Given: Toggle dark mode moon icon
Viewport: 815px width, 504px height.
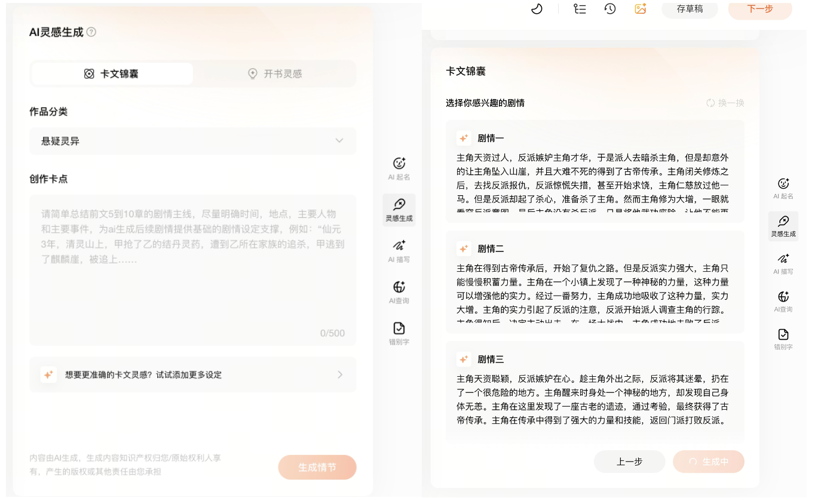Looking at the screenshot, I should point(537,9).
